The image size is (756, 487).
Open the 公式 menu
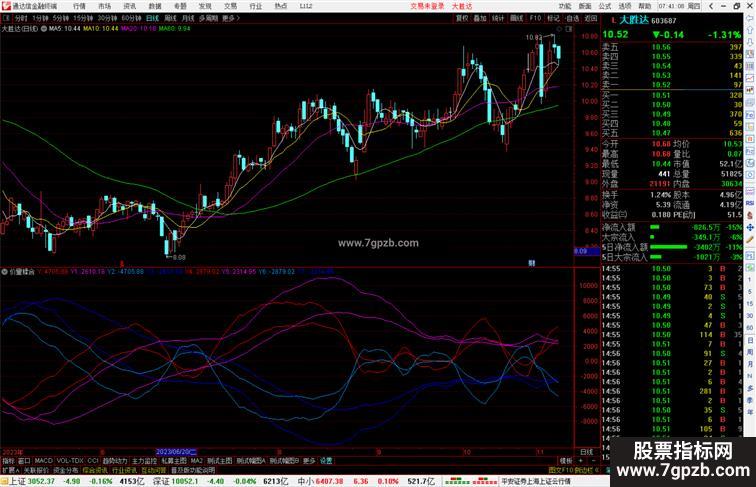[605, 6]
